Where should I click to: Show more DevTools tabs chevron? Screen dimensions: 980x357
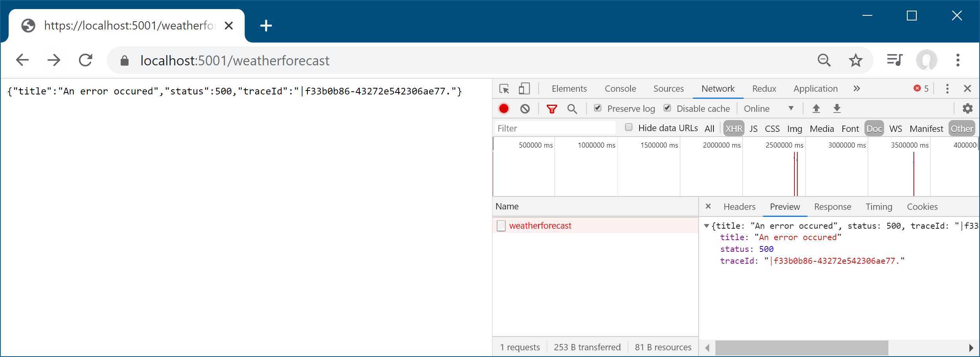857,89
